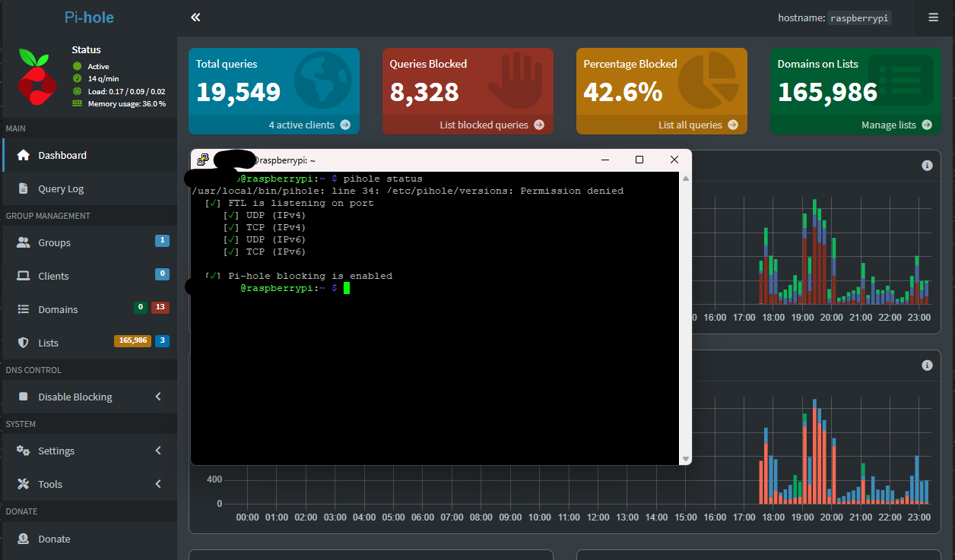Go to the Groups management page
The height and width of the screenshot is (560, 955).
coord(88,242)
